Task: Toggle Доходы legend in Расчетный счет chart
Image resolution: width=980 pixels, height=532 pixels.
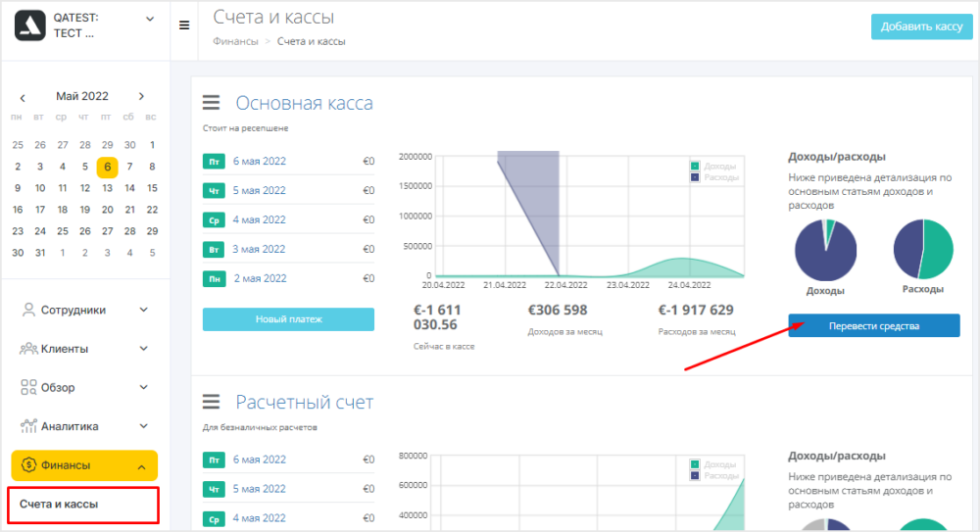Action: pos(713,464)
